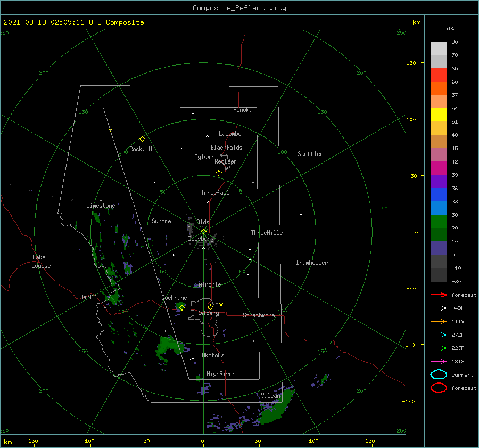
Task: Click the Innisfail city label
Action: (x=215, y=193)
